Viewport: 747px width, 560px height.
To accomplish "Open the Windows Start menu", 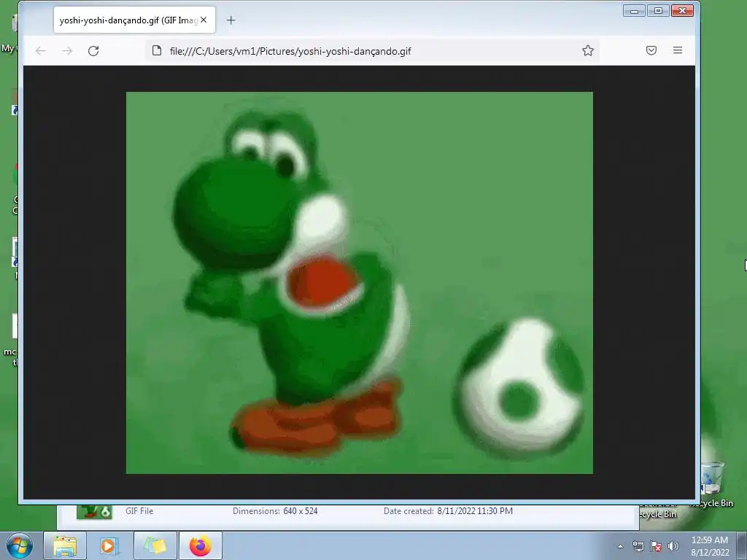I will click(20, 545).
